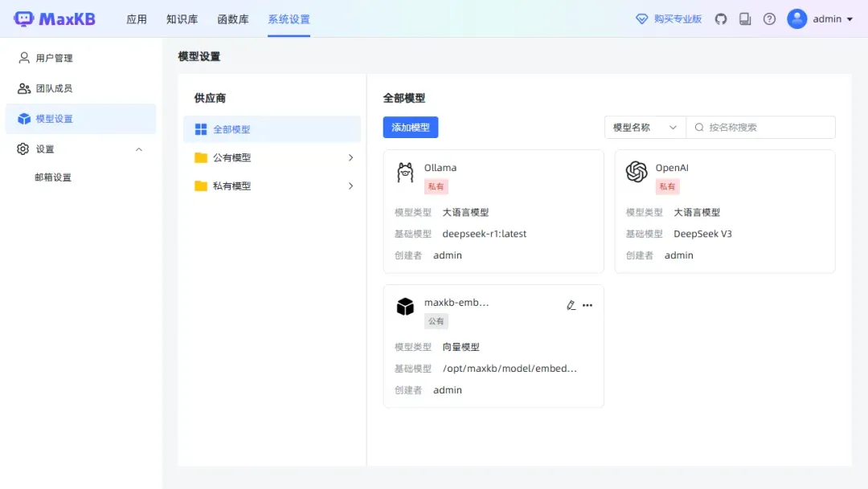The height and width of the screenshot is (489, 868).
Task: Open 用户管理 in the sidebar
Action: pos(81,58)
